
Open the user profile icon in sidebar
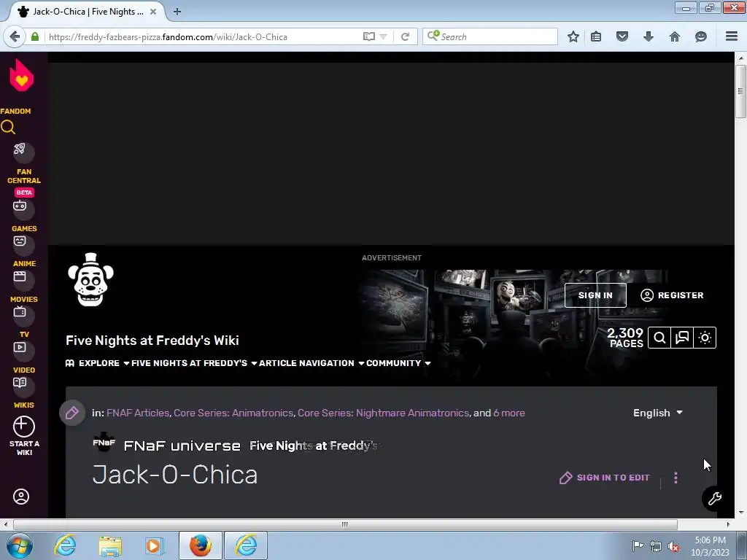pyautogui.click(x=21, y=497)
